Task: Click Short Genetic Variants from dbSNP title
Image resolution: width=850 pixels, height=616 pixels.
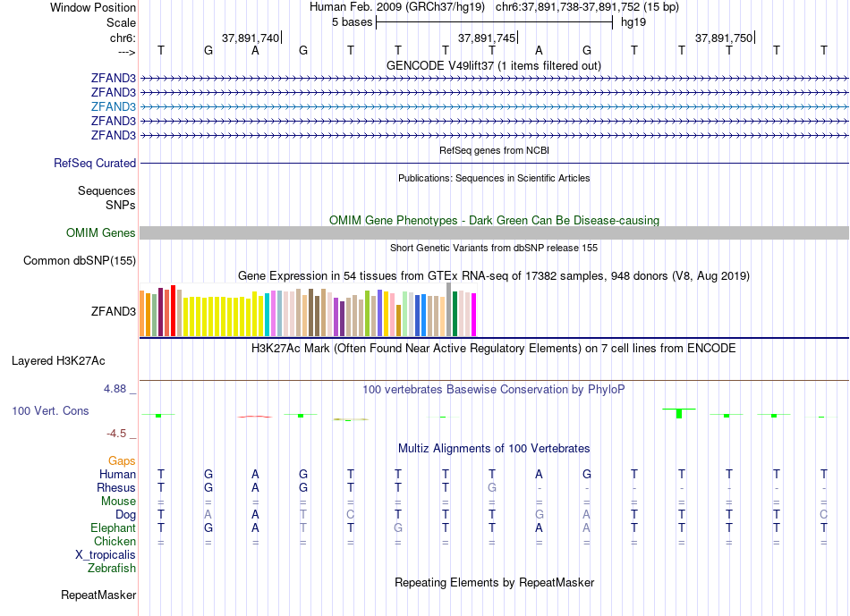Action: pyautogui.click(x=494, y=249)
